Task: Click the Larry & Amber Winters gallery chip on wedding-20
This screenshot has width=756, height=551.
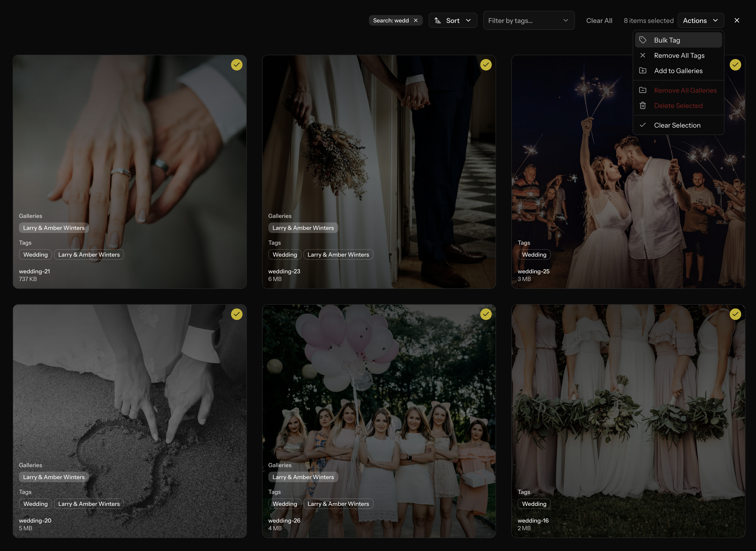Action: click(54, 477)
